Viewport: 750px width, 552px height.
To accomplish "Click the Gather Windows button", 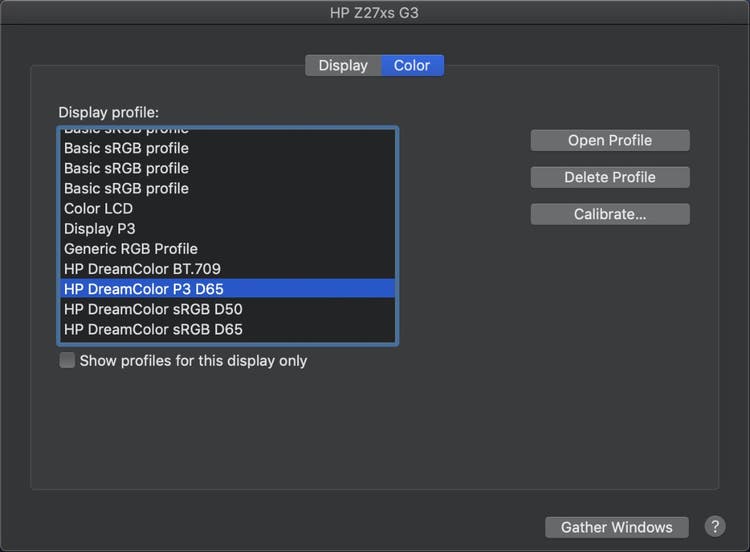I will 617,527.
